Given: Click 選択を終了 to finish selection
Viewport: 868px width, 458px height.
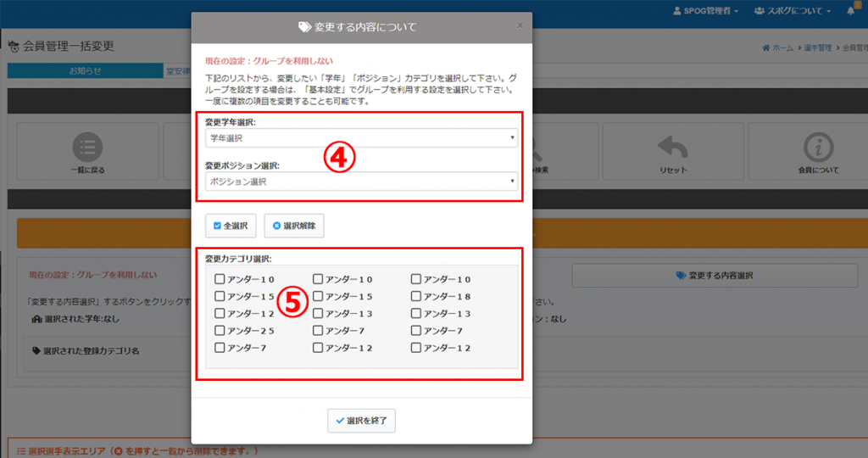Looking at the screenshot, I should click(362, 420).
